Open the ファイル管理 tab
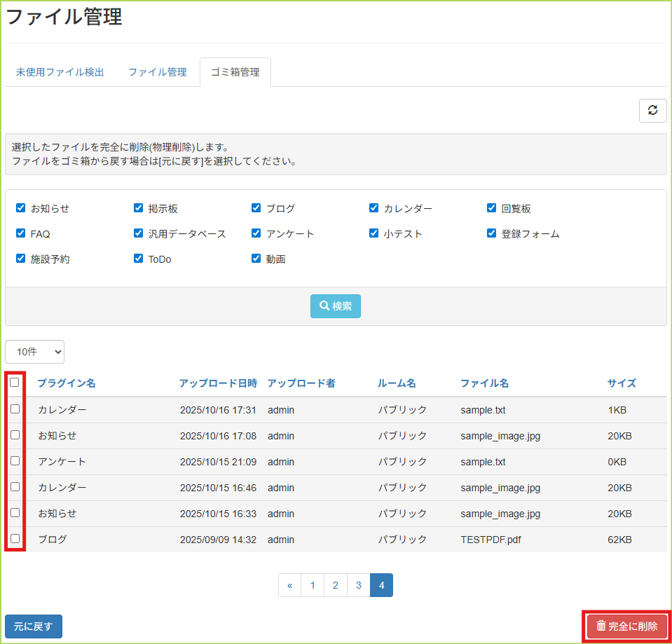The height and width of the screenshot is (644, 672). [157, 72]
